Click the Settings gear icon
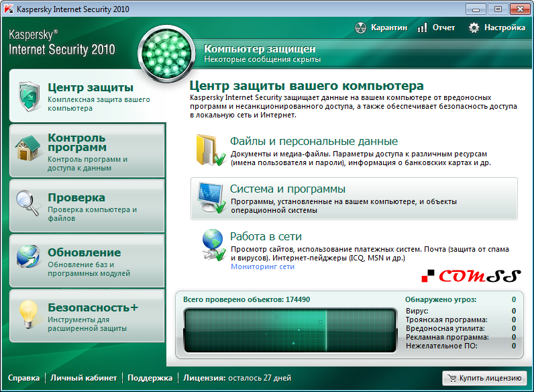Image resolution: width=534 pixels, height=392 pixels. (474, 28)
